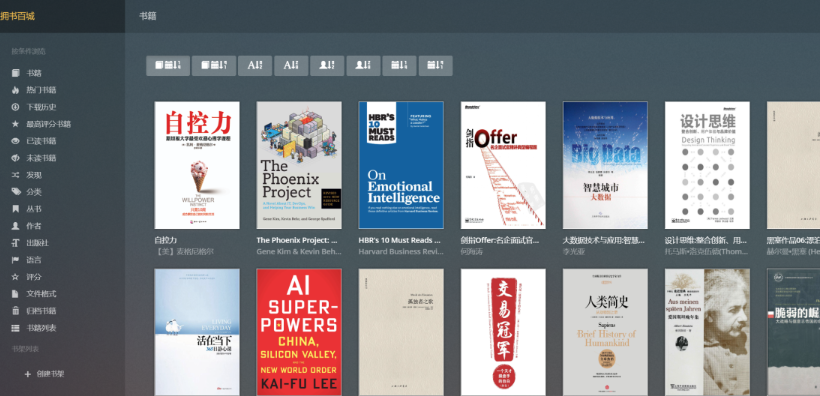Viewport: 820px width, 396px height.
Task: Click '剑指Offer:名企面试官...' title link
Action: click(500, 240)
